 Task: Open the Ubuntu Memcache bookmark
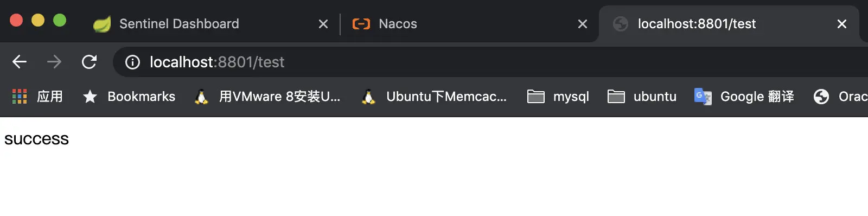pyautogui.click(x=434, y=97)
